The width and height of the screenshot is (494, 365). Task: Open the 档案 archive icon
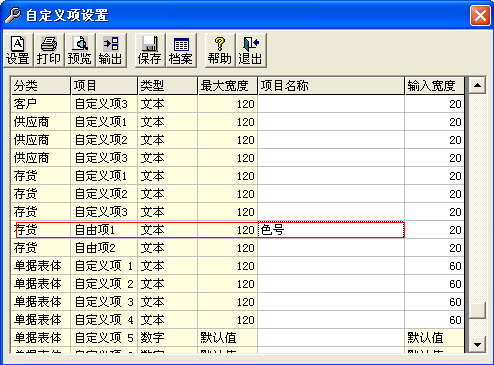point(181,50)
